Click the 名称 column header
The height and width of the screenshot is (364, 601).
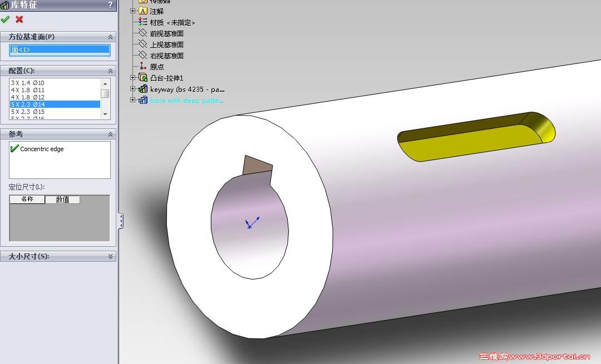[27, 199]
